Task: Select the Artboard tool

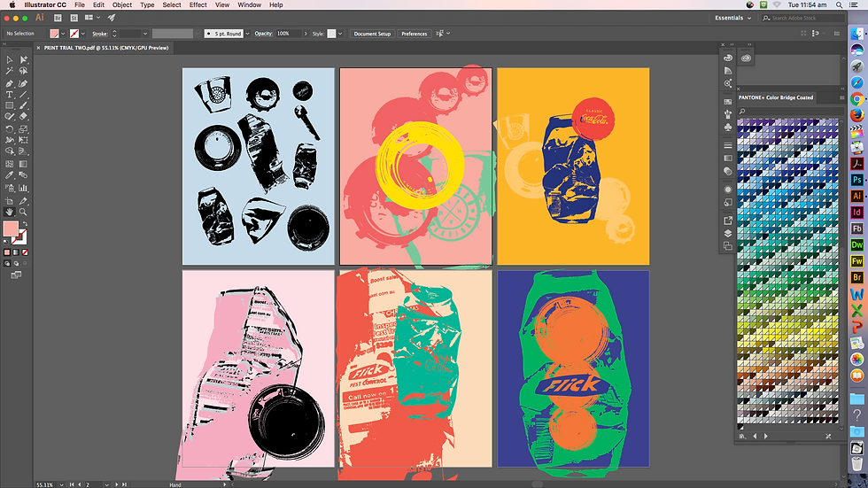Action: coord(10,201)
